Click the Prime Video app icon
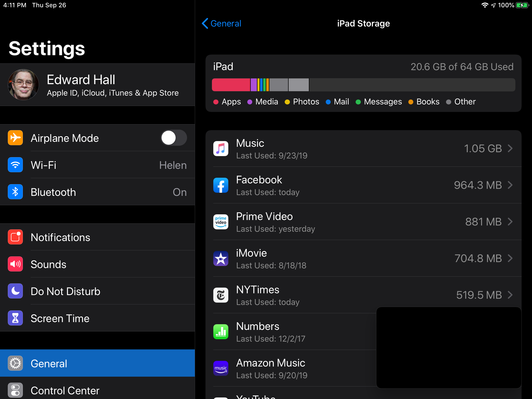 pyautogui.click(x=221, y=222)
